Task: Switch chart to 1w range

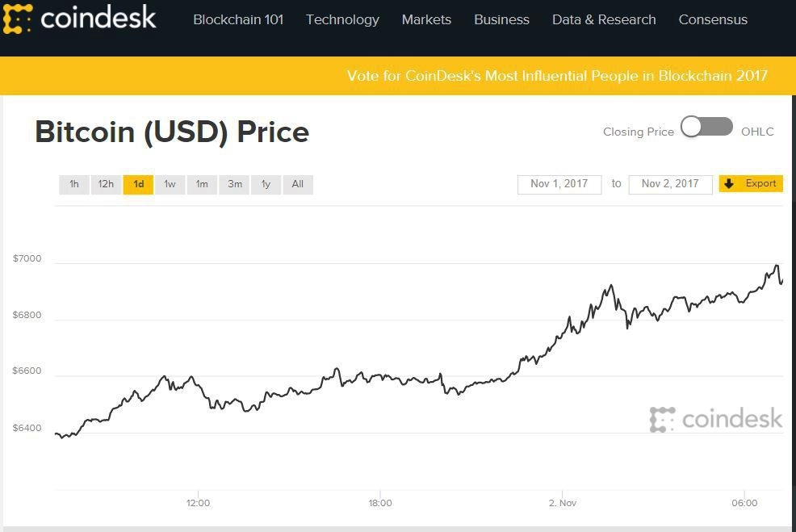Action: [x=170, y=184]
